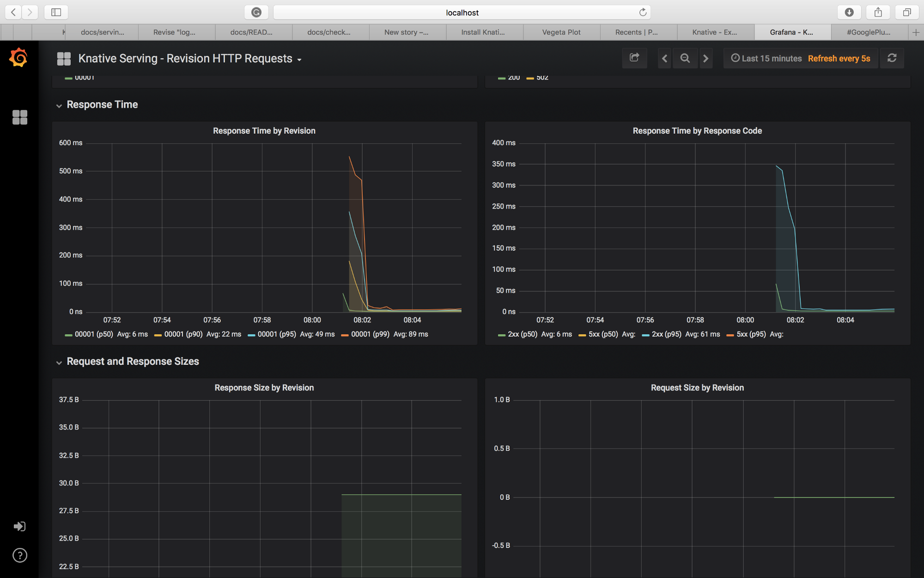The height and width of the screenshot is (578, 924).
Task: Click the Response Time by Revision panel title
Action: 264,130
